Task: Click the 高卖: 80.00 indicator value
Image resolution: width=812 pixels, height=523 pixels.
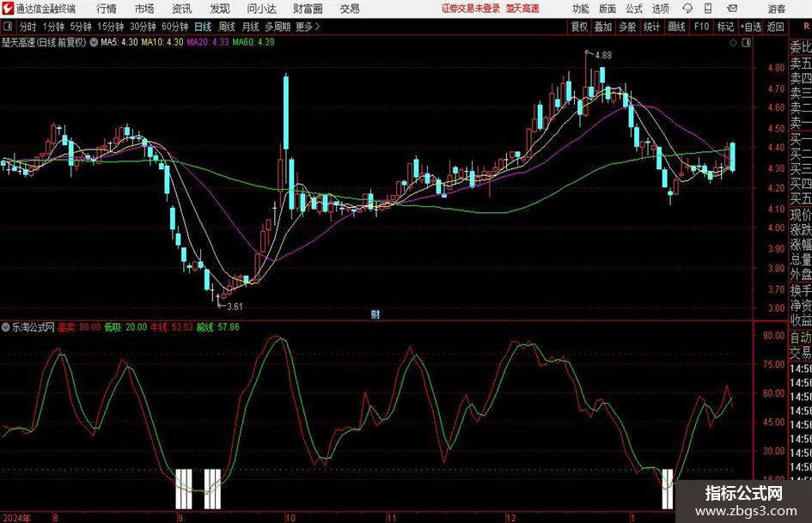Action: click(79, 327)
